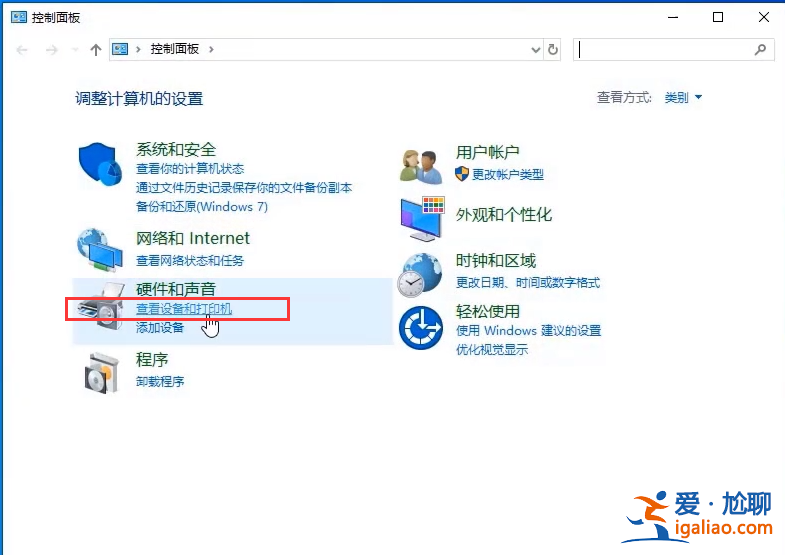This screenshot has width=785, height=555.
Task: Click the refresh button in address bar
Action: click(x=553, y=50)
